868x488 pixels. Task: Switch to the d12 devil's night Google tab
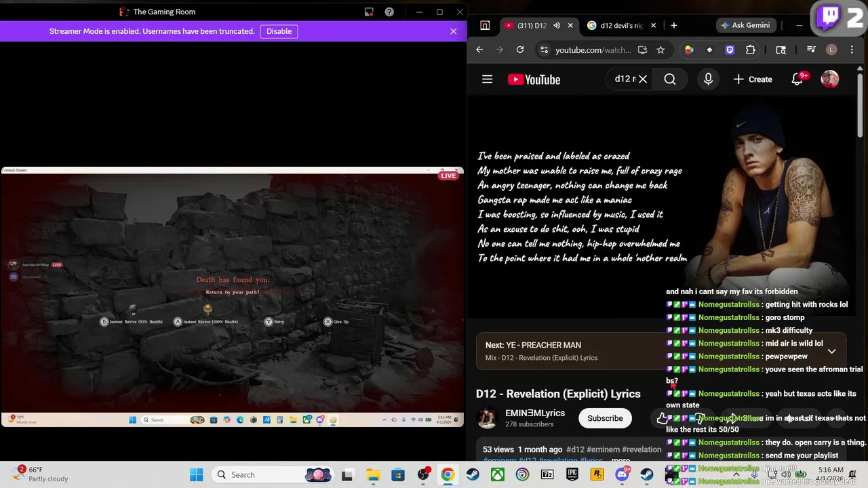614,25
